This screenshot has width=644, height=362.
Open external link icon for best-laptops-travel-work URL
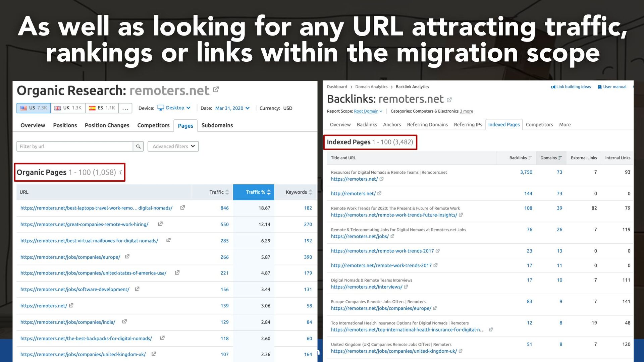182,207
